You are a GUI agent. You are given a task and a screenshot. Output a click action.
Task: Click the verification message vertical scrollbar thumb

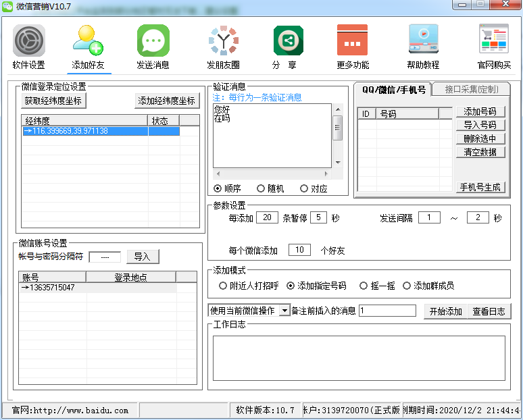click(x=338, y=128)
